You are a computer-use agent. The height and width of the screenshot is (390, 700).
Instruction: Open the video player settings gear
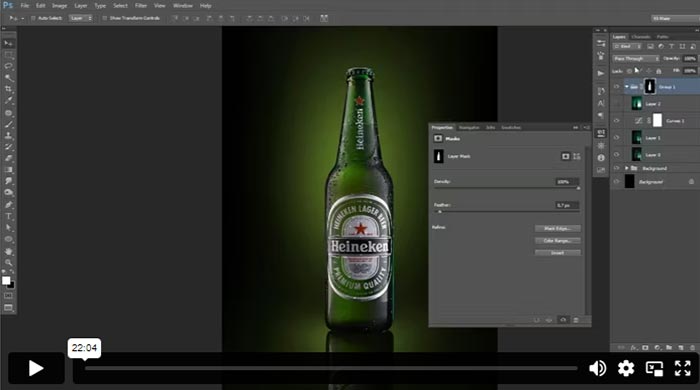pyautogui.click(x=626, y=368)
